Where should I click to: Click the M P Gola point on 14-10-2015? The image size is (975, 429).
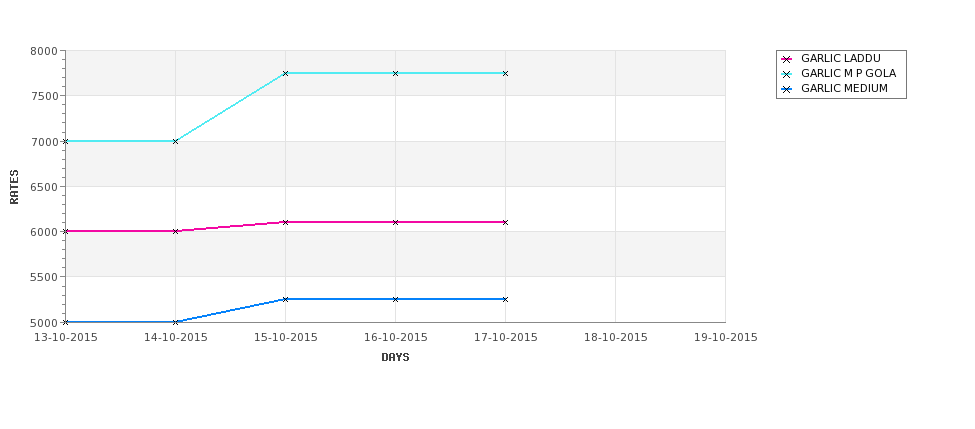coord(175,142)
